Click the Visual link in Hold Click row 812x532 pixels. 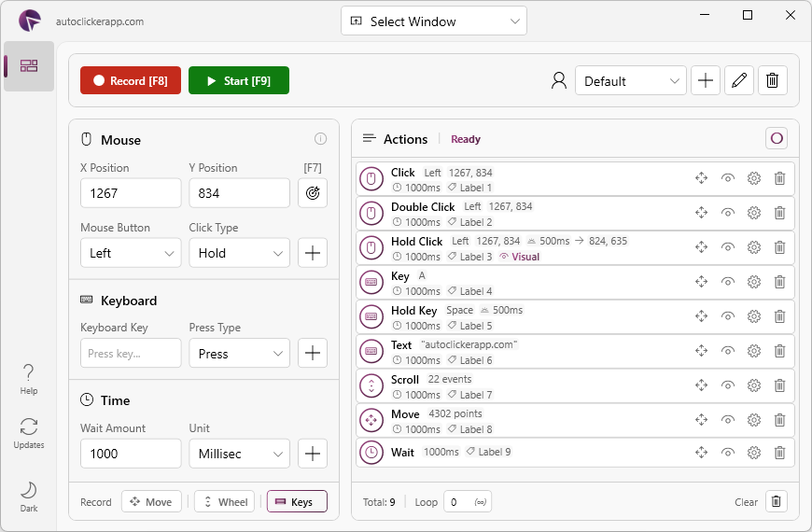point(520,257)
